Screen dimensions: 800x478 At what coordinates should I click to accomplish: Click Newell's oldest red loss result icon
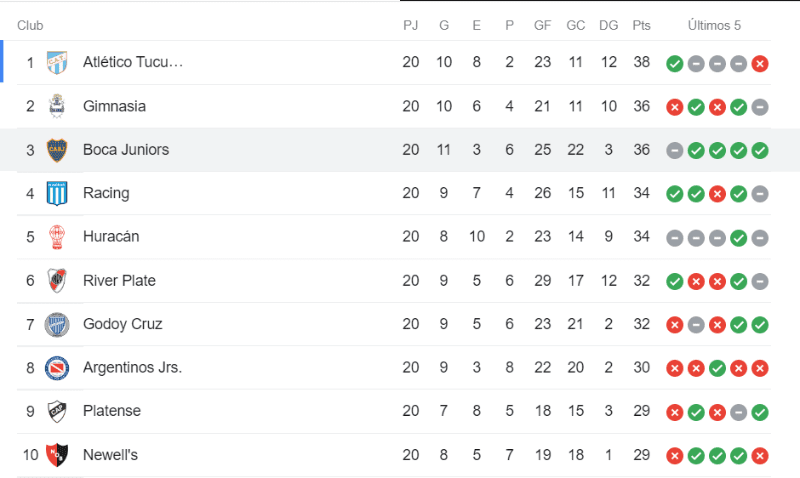pos(675,456)
